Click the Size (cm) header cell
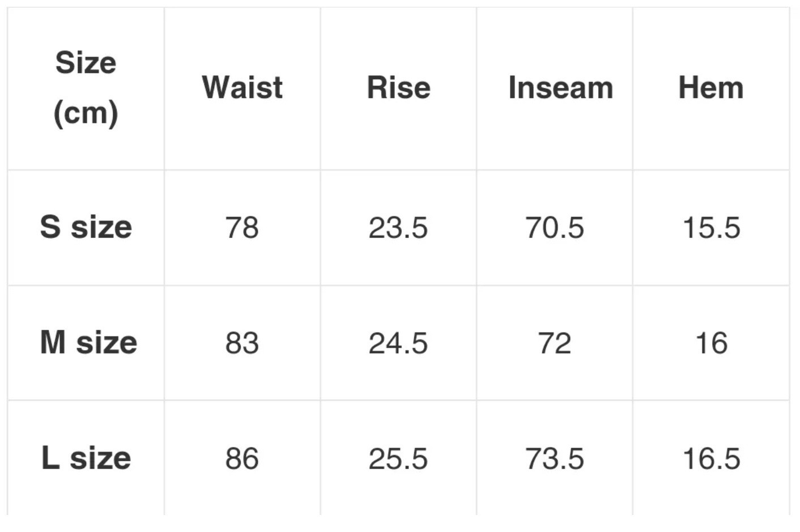This screenshot has width=800, height=532. point(86,87)
